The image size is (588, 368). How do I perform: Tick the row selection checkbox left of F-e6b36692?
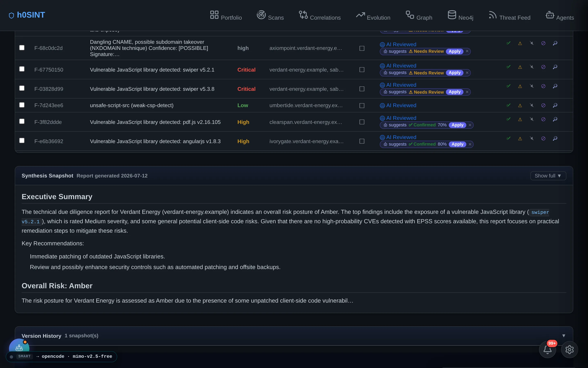tap(22, 141)
